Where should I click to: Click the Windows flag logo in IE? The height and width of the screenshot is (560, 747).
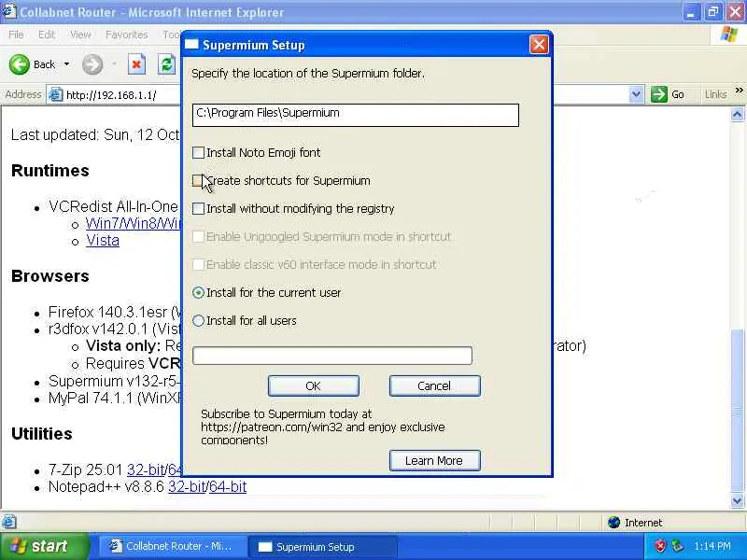(x=729, y=35)
